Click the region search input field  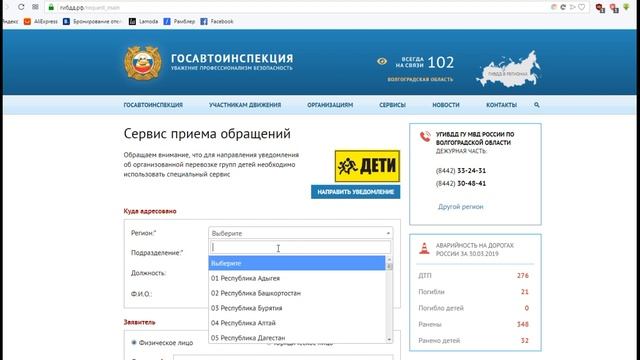point(300,247)
